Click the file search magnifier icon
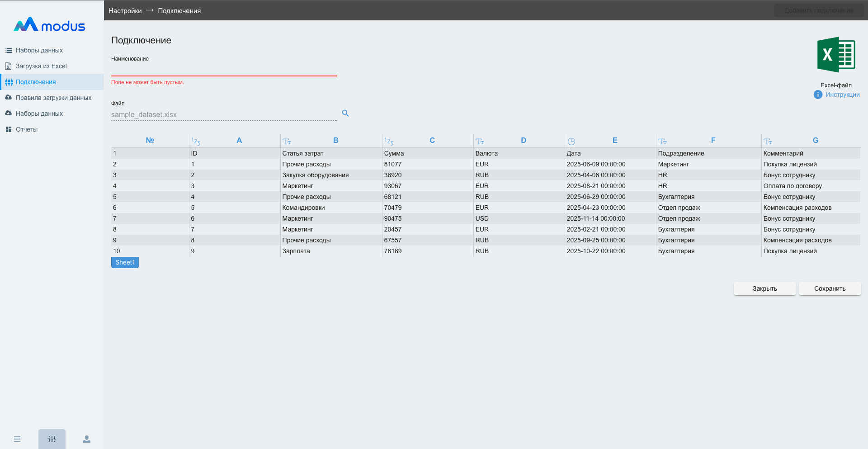Image resolution: width=868 pixels, height=449 pixels. (345, 113)
